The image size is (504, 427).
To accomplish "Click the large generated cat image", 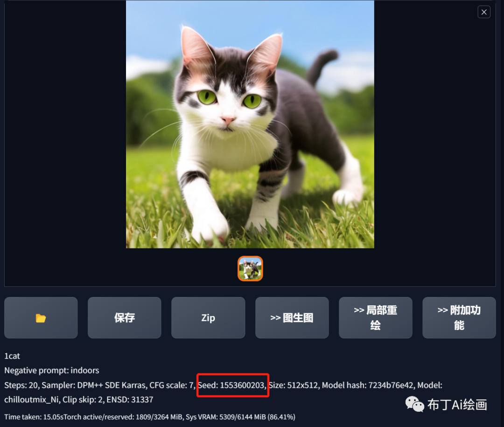I will [250, 124].
